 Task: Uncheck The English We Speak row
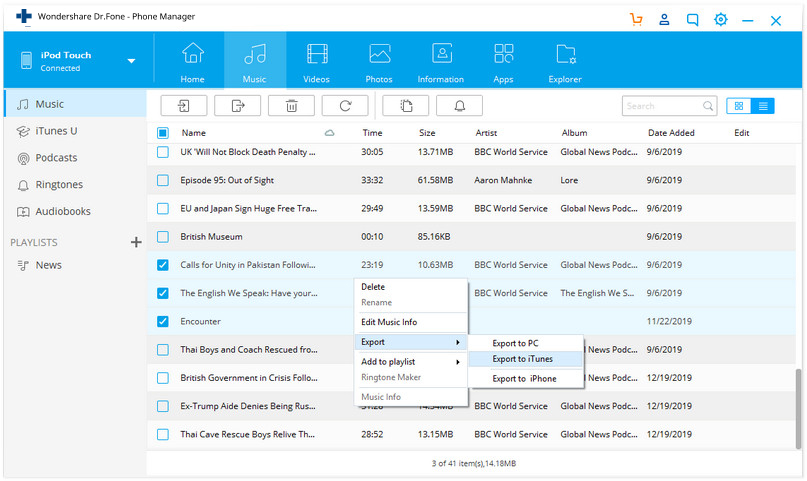click(x=163, y=294)
